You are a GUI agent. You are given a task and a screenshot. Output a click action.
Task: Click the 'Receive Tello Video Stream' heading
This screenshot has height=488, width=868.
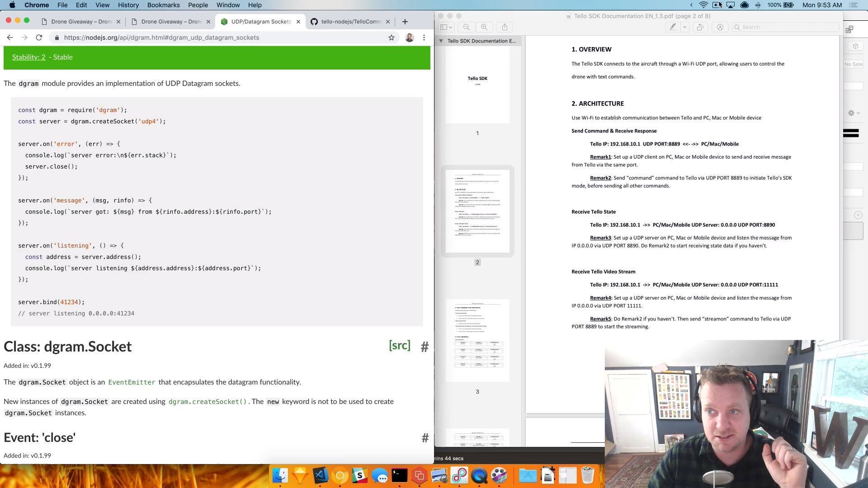coord(604,272)
